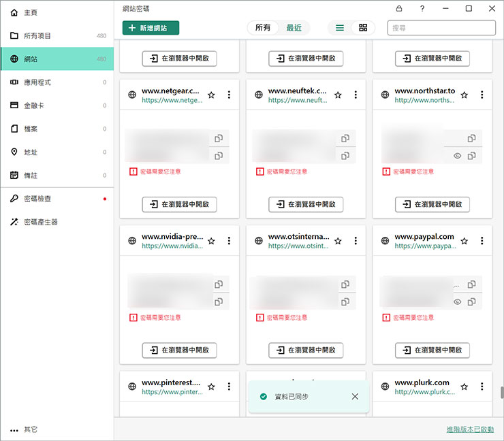Viewport: 504px width, 441px height.
Task: Open the help question mark icon
Action: 422,9
